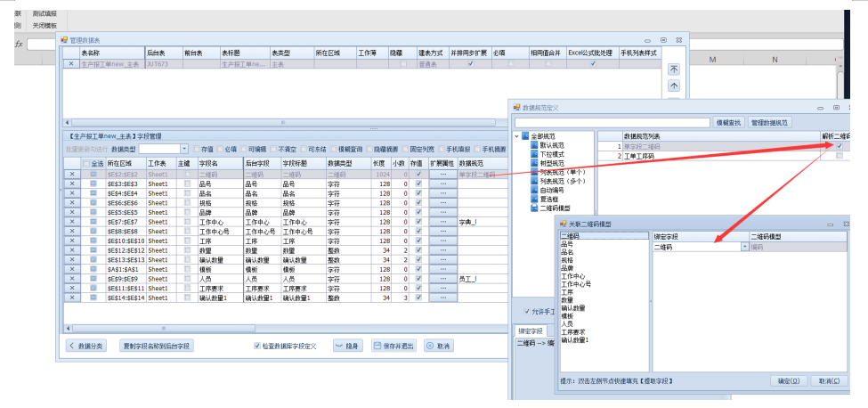Toggle the 检查数据库字段定义 checkbox
868x408 pixels.
pyautogui.click(x=257, y=345)
